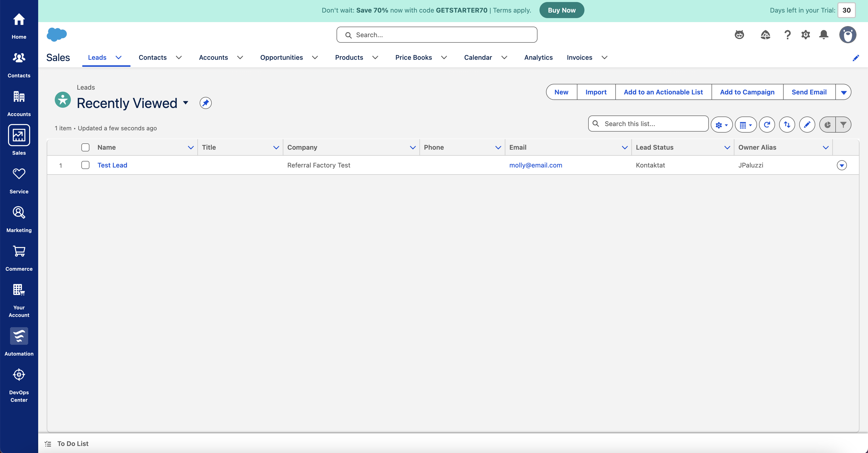Open the display-as table dropdown
Image resolution: width=868 pixels, height=453 pixels.
[746, 125]
